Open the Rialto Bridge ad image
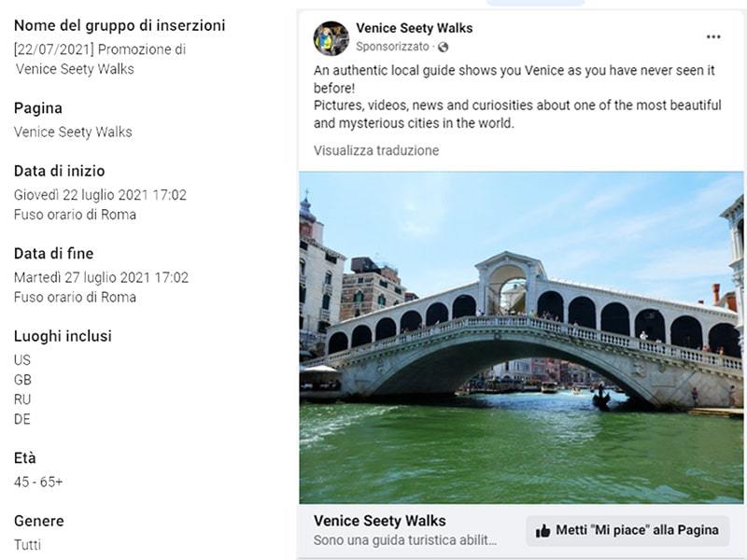Image resolution: width=747 pixels, height=560 pixels. click(521, 337)
